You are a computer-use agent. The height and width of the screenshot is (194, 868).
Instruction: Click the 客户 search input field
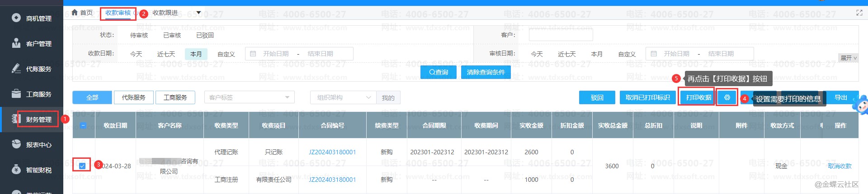tap(561, 35)
